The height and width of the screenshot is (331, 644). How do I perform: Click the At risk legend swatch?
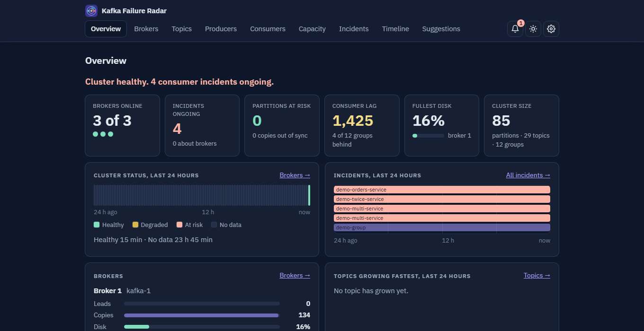tap(179, 225)
